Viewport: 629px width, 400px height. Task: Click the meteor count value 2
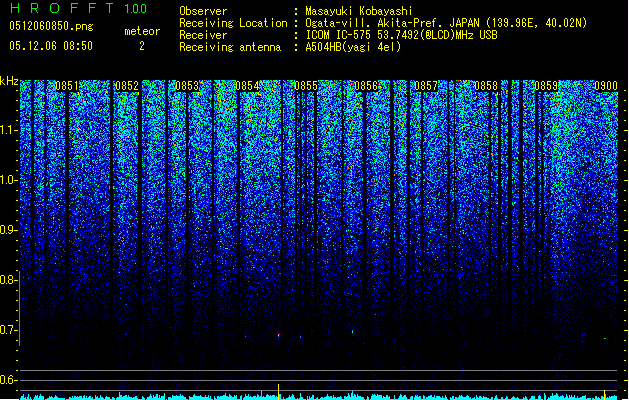[142, 46]
